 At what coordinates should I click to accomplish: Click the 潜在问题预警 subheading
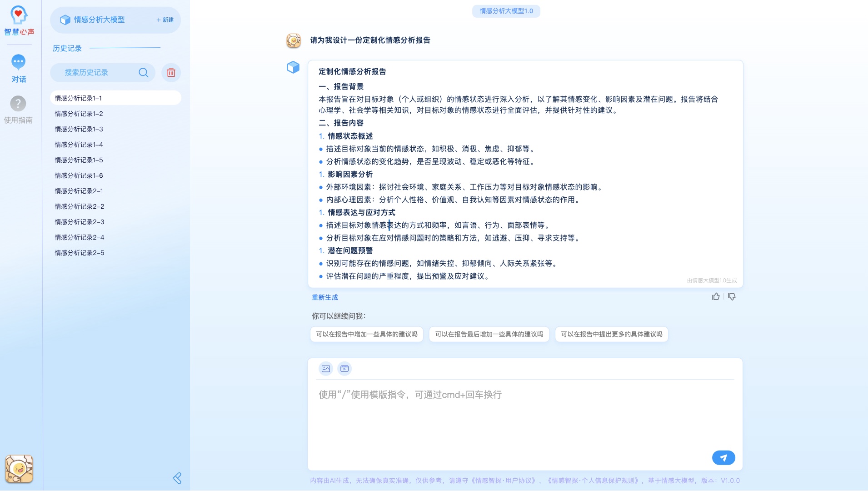[x=350, y=251]
